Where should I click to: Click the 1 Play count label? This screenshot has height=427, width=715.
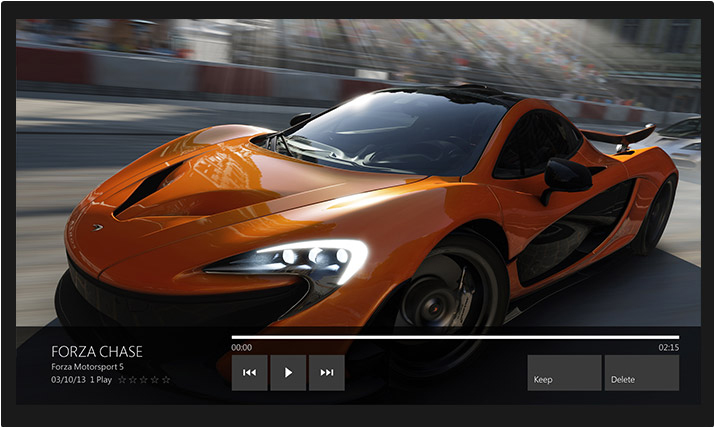pyautogui.click(x=101, y=380)
